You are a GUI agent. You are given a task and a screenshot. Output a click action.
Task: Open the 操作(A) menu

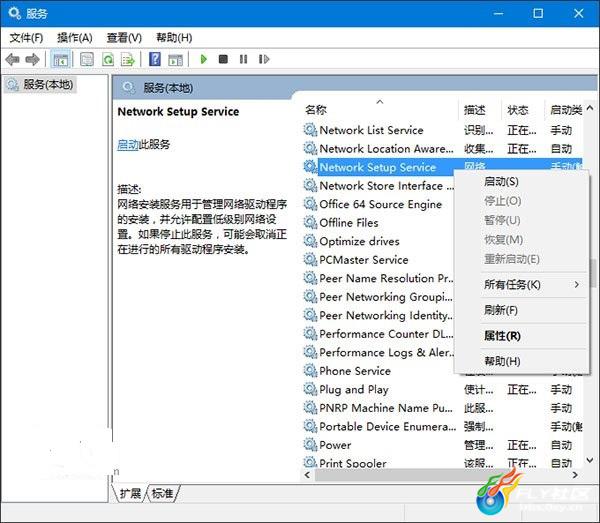(75, 37)
